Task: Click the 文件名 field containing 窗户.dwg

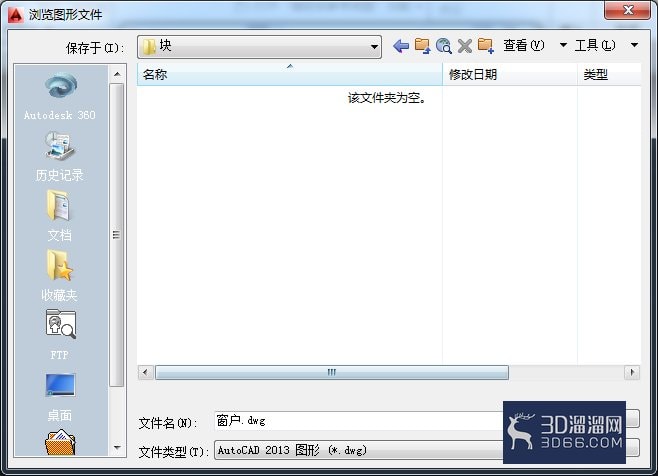Action: click(358, 421)
